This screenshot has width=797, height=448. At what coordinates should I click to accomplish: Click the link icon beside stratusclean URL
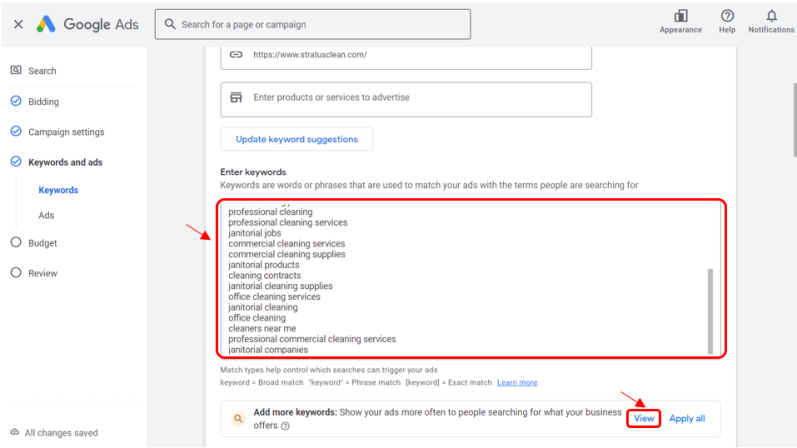tap(236, 55)
